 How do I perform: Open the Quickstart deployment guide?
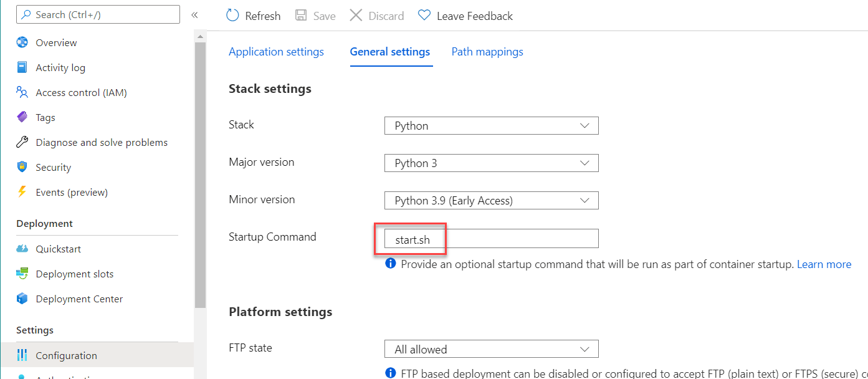[59, 249]
